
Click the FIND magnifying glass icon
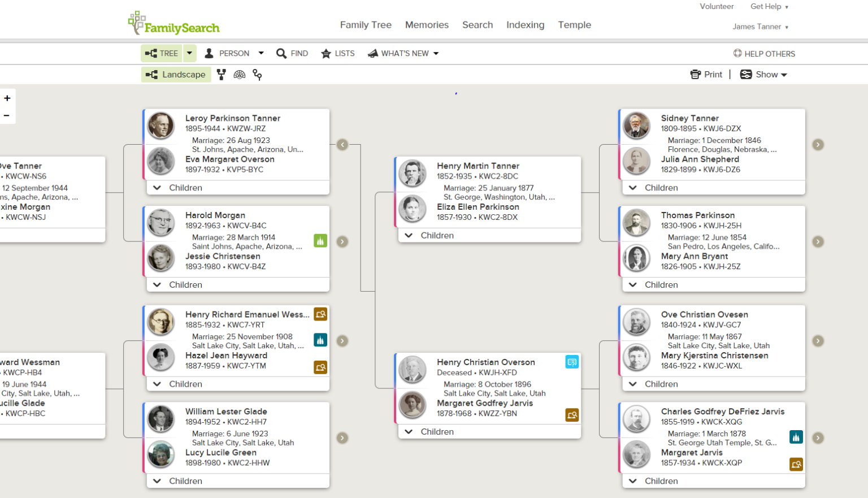[x=282, y=53]
